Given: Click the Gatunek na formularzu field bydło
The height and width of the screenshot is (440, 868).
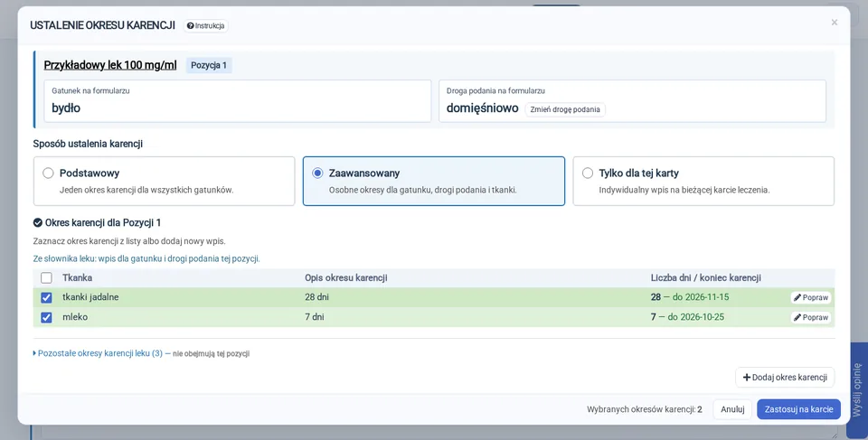Looking at the screenshot, I should 238,101.
